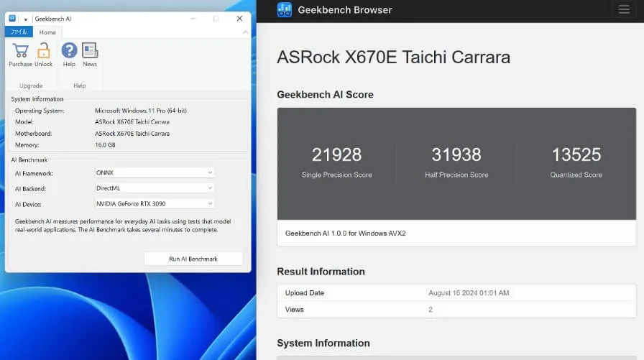Close the Geekbench AI window

pos(239,19)
